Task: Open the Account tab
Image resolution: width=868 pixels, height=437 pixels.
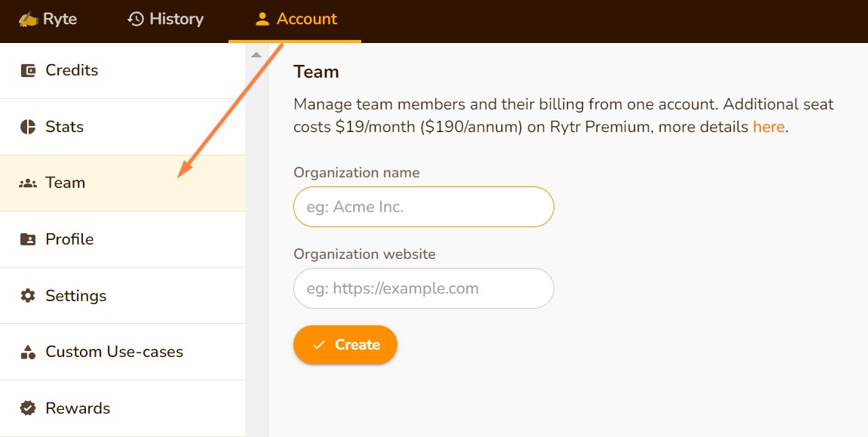Action: click(x=295, y=20)
